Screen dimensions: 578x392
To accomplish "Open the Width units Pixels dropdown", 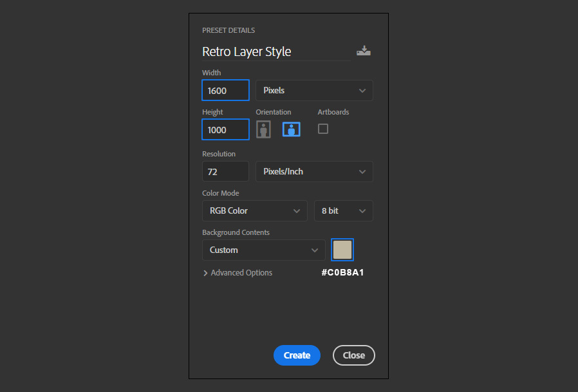I will tap(314, 91).
